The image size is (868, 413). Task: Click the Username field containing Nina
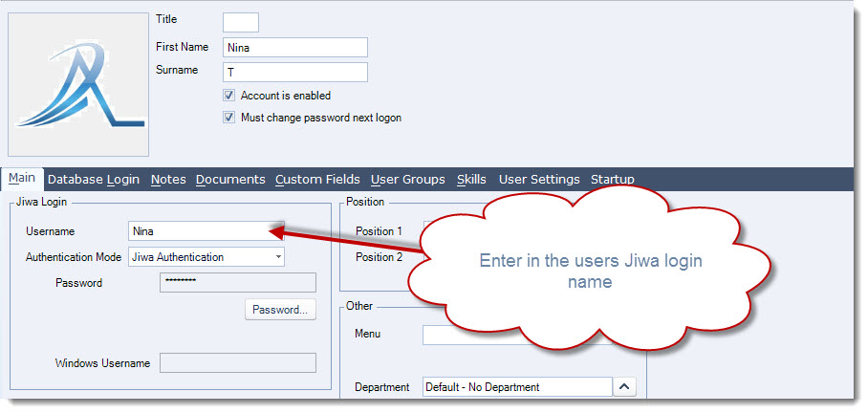pos(206,231)
